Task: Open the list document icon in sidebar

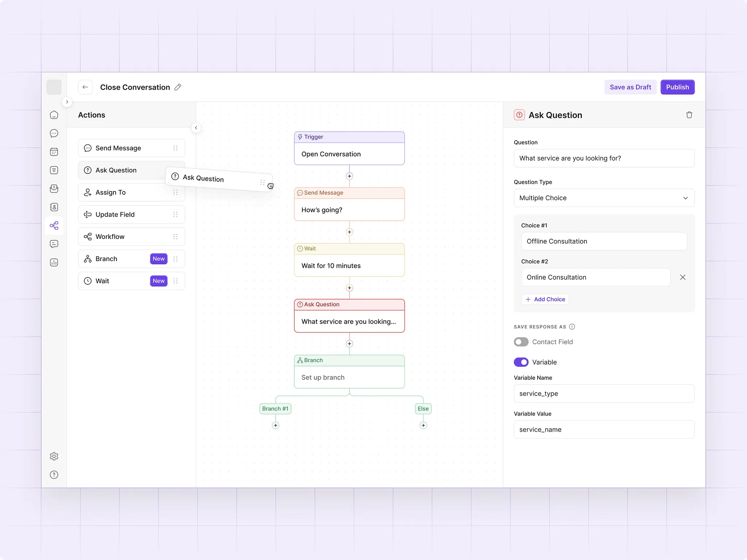Action: (54, 170)
